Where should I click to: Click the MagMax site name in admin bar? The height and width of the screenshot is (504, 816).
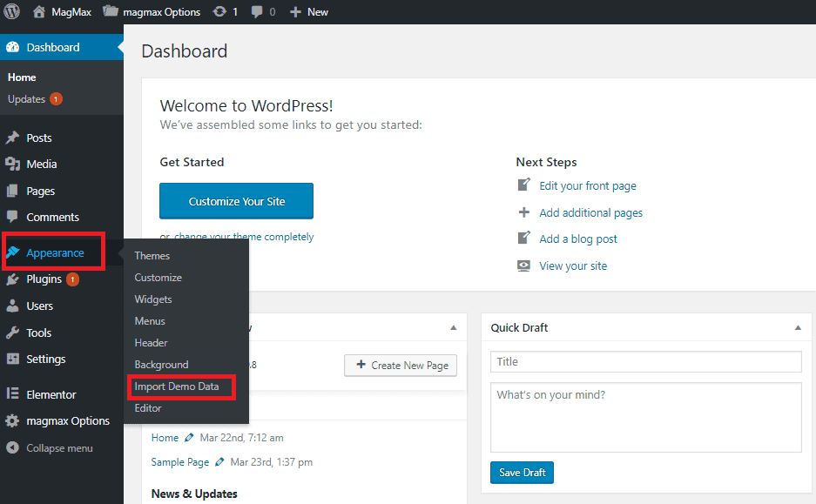[71, 12]
